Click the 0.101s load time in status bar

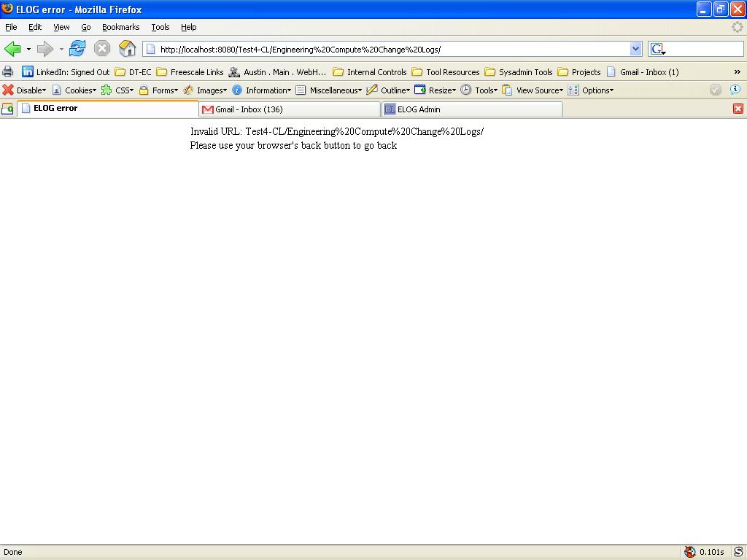pyautogui.click(x=712, y=552)
